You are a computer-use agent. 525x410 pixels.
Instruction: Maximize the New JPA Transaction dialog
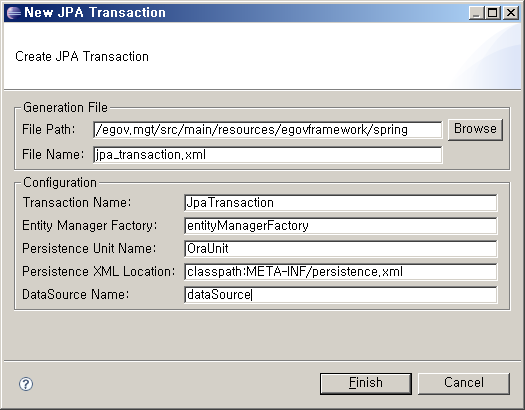pos(493,13)
